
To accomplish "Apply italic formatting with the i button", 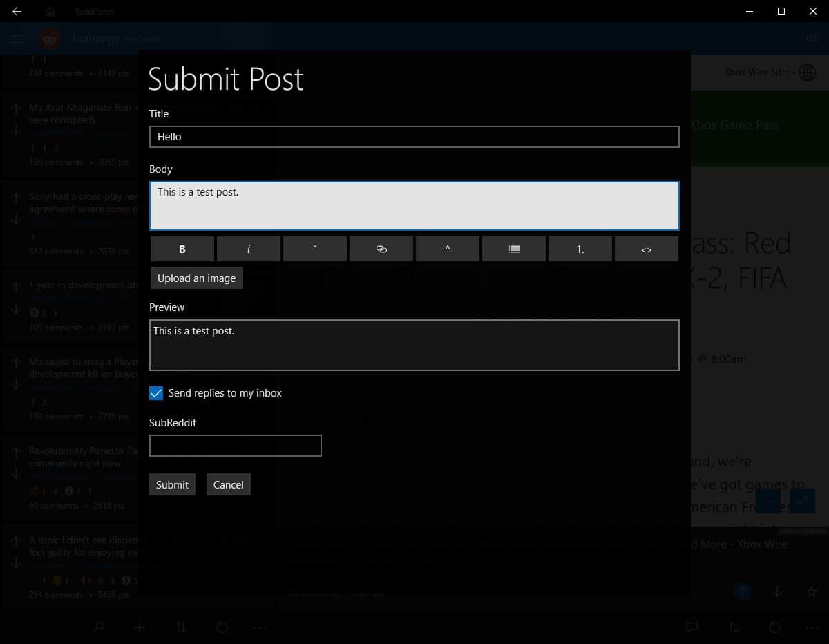I will tap(249, 249).
